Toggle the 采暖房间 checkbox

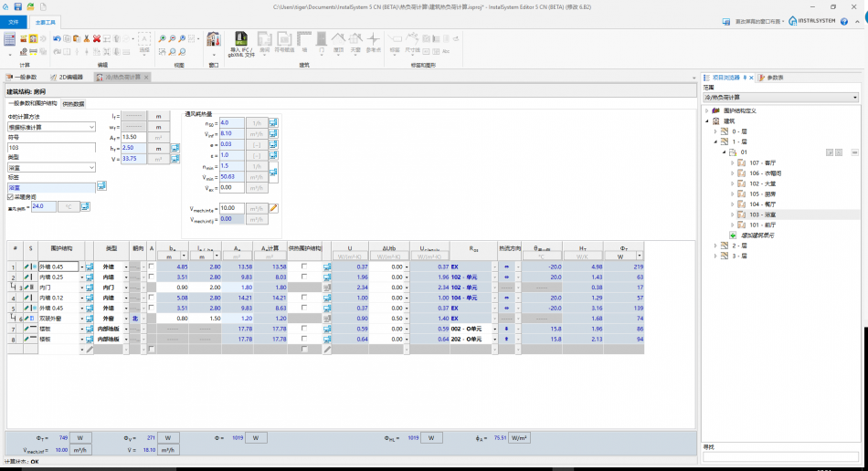[x=10, y=196]
